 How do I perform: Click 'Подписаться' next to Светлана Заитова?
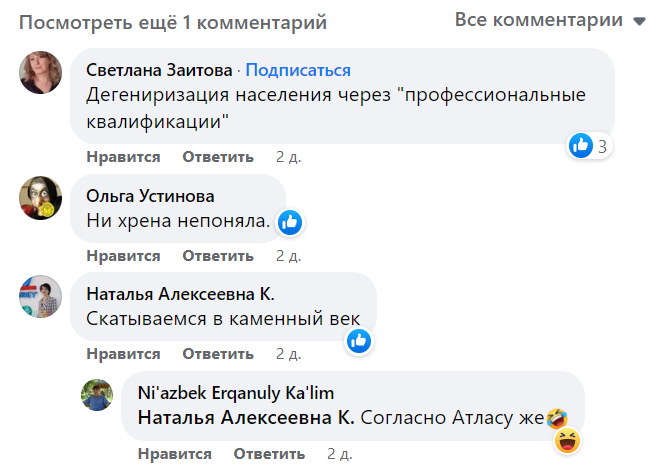[298, 70]
